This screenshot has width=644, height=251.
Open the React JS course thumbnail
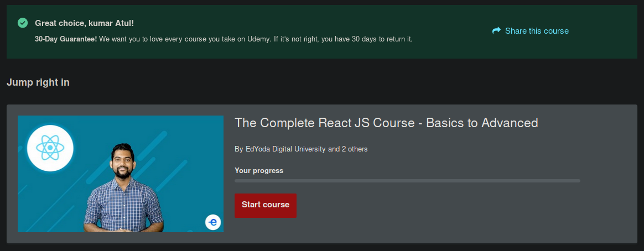121,174
